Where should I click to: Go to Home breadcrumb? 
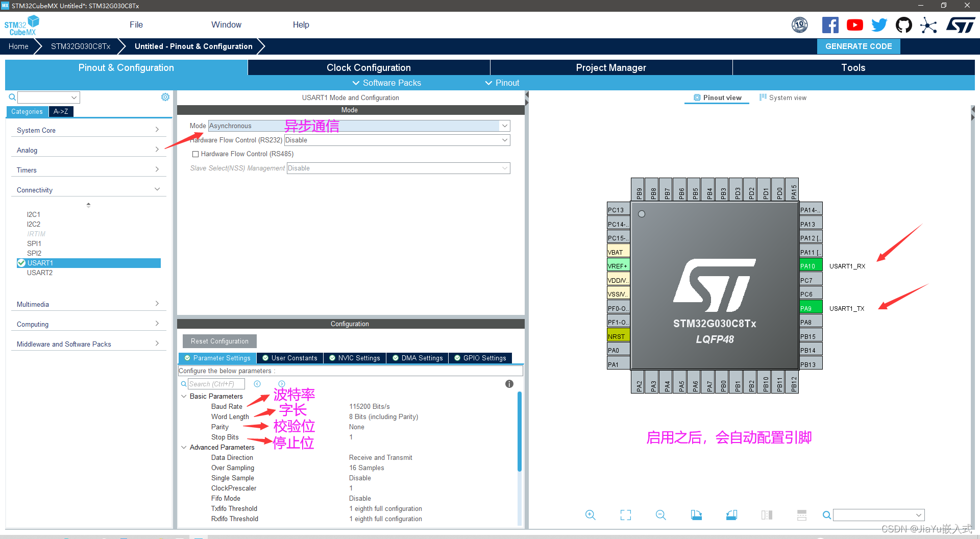18,46
